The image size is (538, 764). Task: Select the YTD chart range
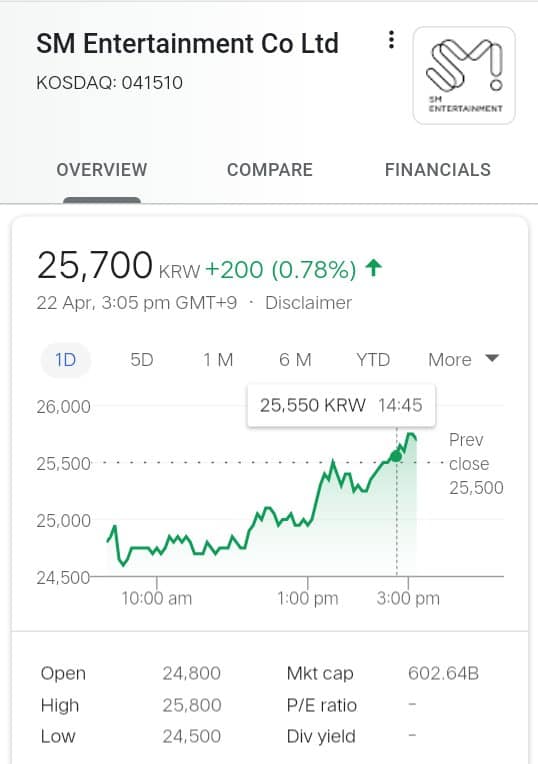[373, 360]
